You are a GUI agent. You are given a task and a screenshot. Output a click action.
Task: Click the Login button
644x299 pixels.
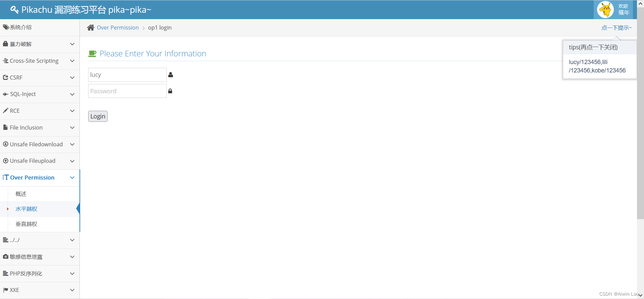[98, 116]
